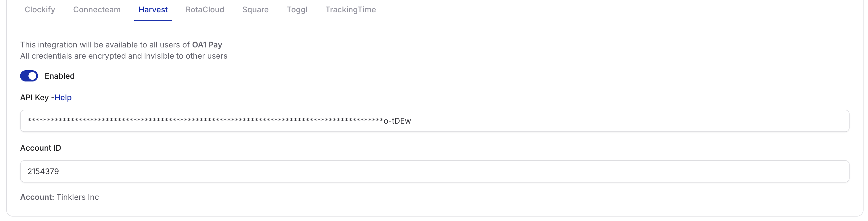The width and height of the screenshot is (868, 221).
Task: Open the Square tab
Action: click(255, 10)
